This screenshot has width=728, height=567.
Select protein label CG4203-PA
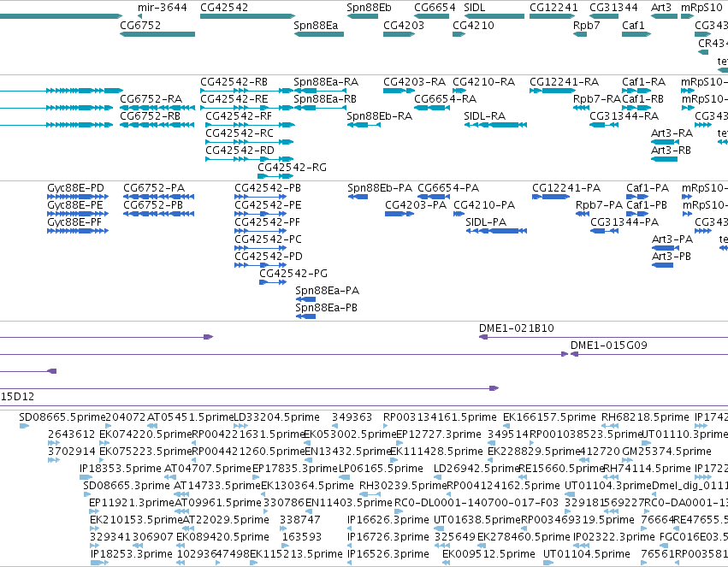(x=416, y=205)
